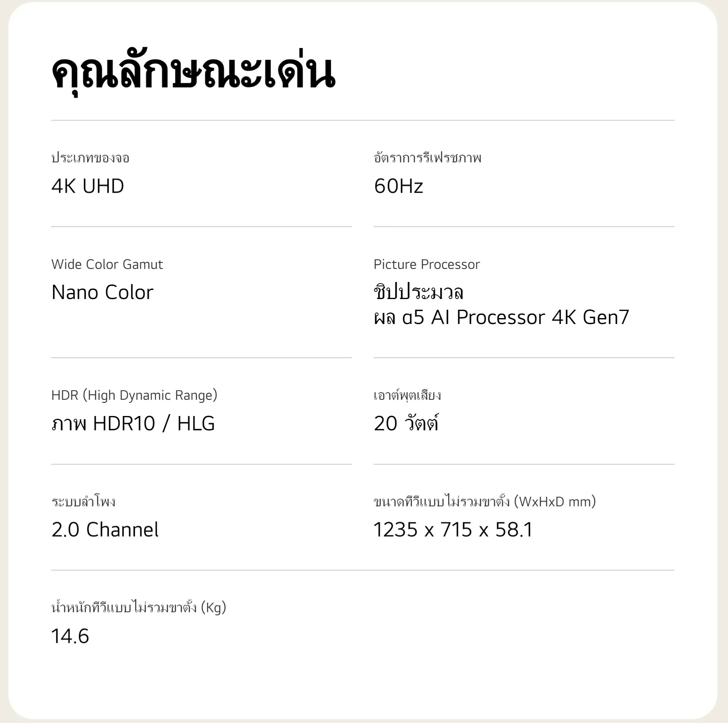Click the weight (Kg) label
This screenshot has width=728, height=723.
click(138, 607)
